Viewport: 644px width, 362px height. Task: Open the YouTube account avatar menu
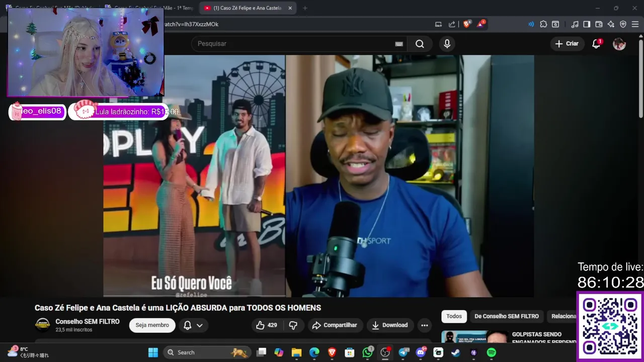[x=619, y=44]
